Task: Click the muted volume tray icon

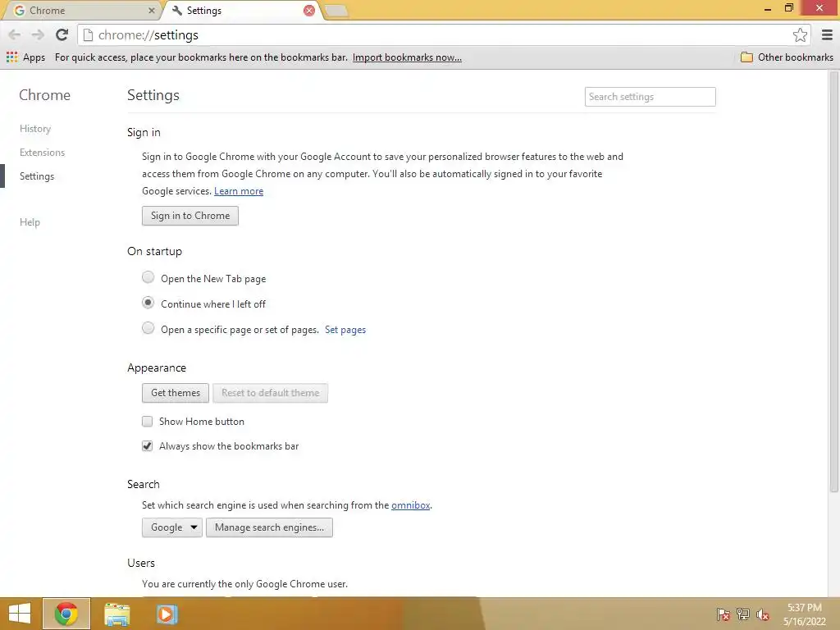Action: pos(763,614)
